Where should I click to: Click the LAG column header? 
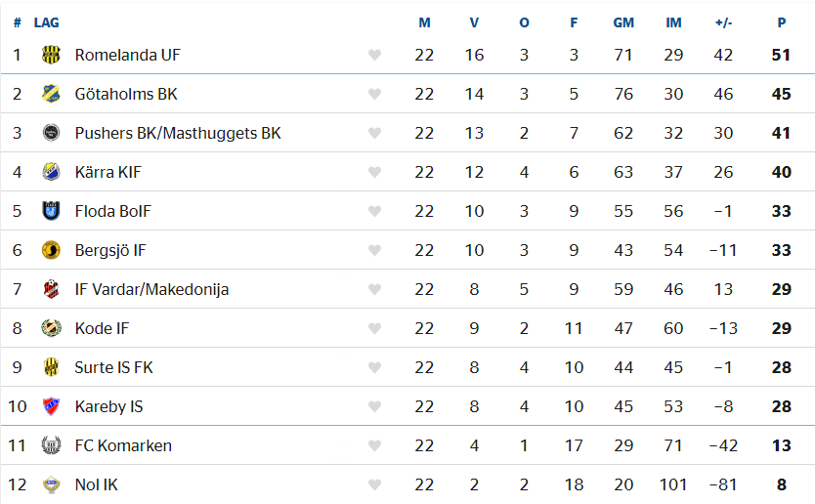pyautogui.click(x=46, y=22)
